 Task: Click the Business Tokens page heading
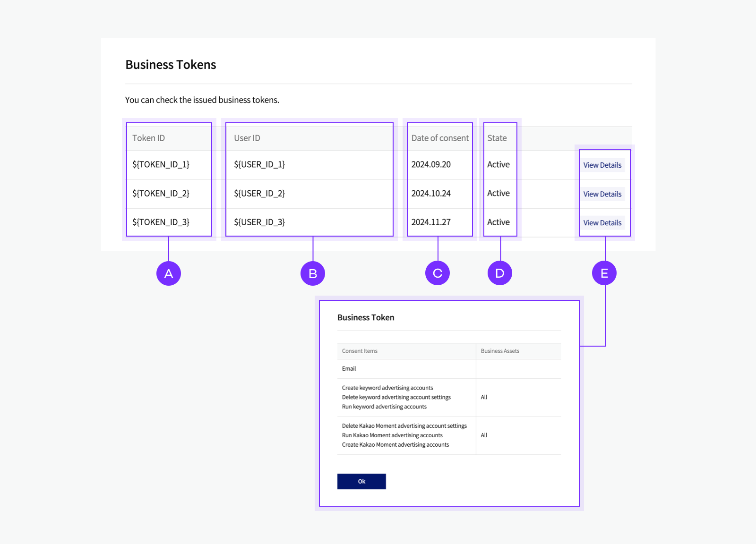coord(171,65)
